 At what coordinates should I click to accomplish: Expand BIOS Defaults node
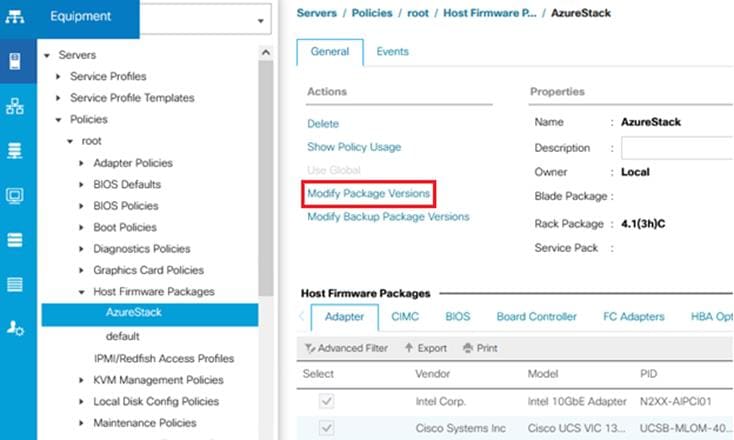81,184
